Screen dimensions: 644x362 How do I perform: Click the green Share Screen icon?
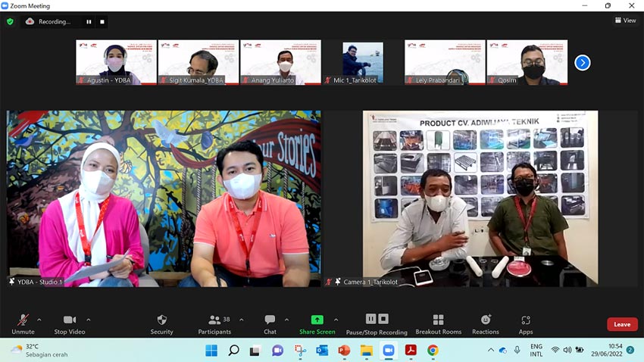coord(317,320)
